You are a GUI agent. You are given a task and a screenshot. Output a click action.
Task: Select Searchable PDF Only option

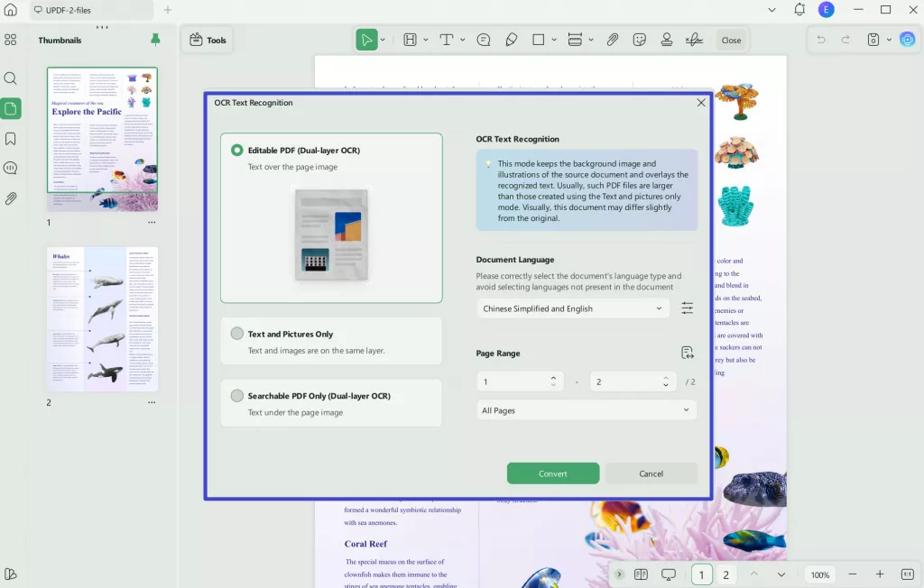[237, 396]
